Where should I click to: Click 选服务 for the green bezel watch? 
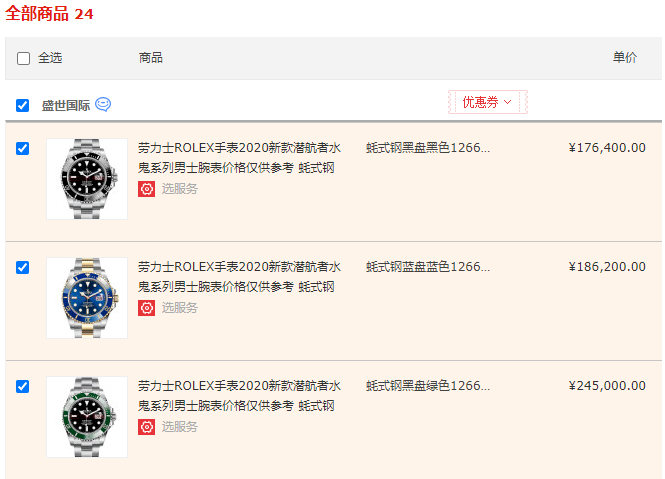click(180, 427)
